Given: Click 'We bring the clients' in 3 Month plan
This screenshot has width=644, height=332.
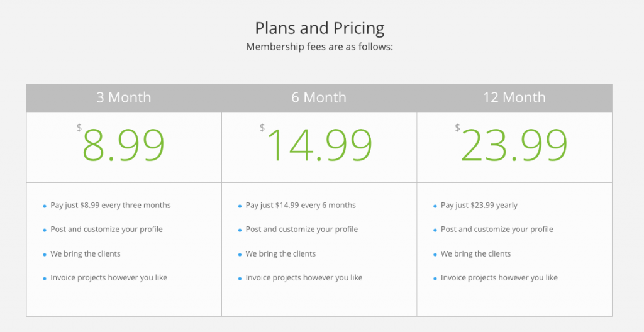Looking at the screenshot, I should (86, 253).
